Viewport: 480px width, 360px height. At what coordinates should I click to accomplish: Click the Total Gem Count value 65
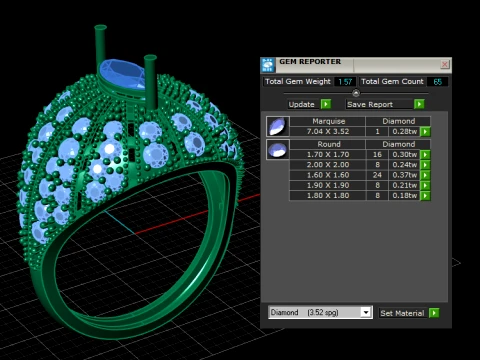coord(437,82)
